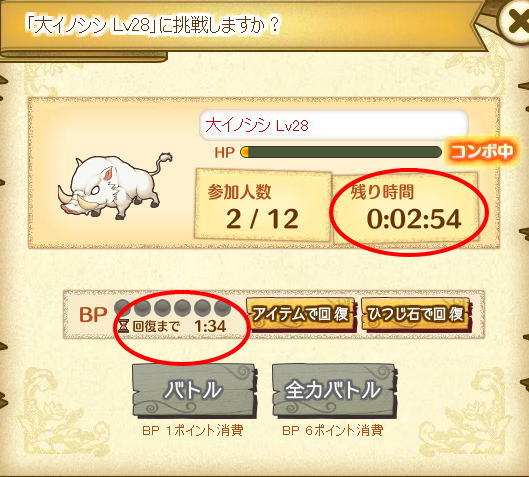Click the hourglass recovery icon
The image size is (529, 477).
(123, 326)
